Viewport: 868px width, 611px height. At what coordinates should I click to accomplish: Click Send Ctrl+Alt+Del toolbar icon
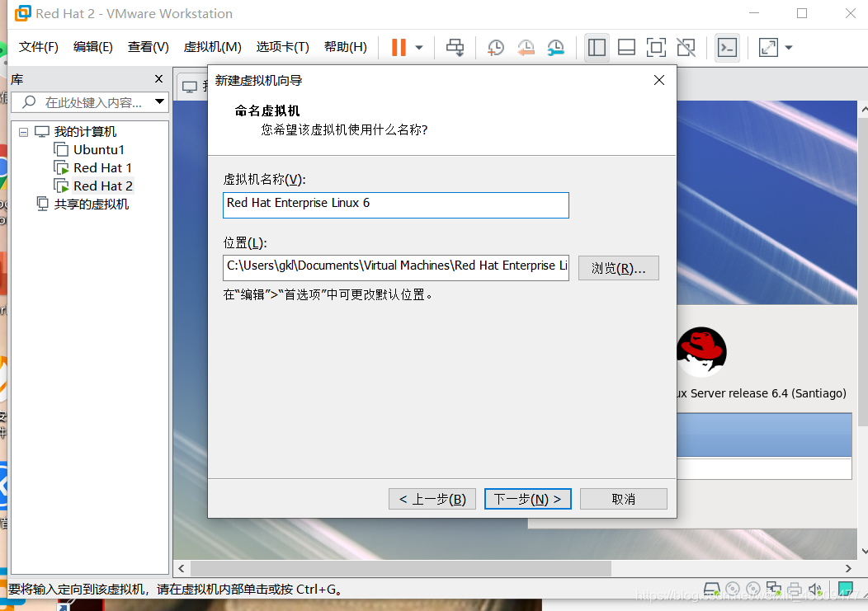pyautogui.click(x=455, y=48)
